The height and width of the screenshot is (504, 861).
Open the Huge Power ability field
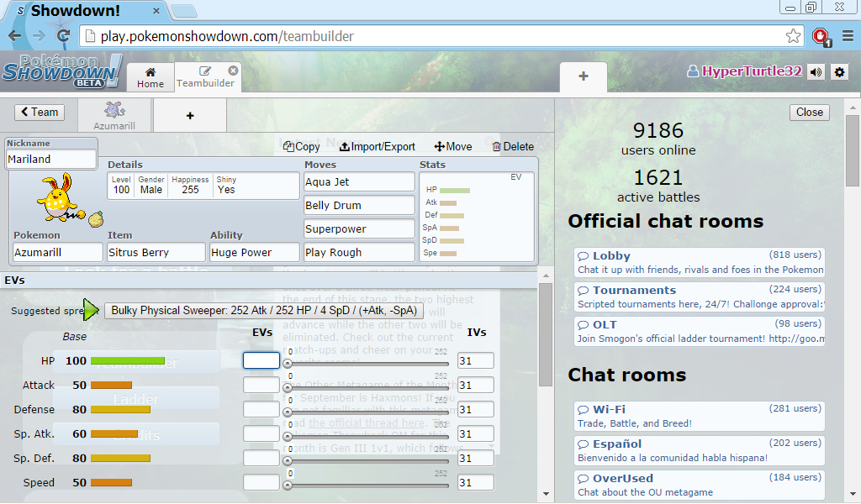[255, 252]
